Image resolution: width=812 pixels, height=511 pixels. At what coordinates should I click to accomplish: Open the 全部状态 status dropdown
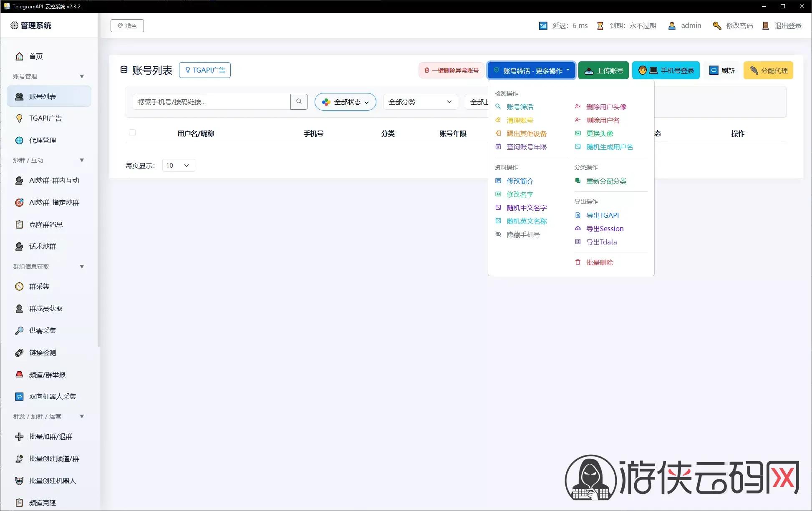click(345, 102)
